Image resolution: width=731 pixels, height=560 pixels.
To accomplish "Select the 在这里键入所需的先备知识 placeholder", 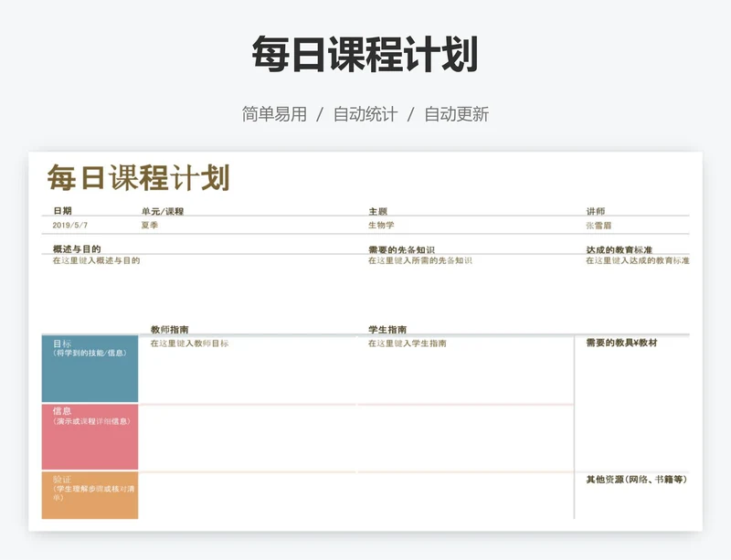I will point(420,260).
